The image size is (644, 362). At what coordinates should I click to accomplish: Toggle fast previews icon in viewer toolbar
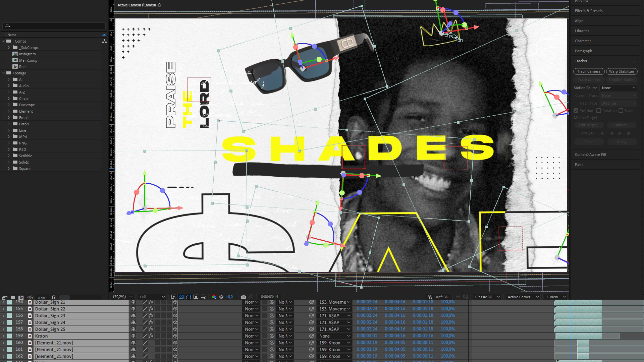174,297
